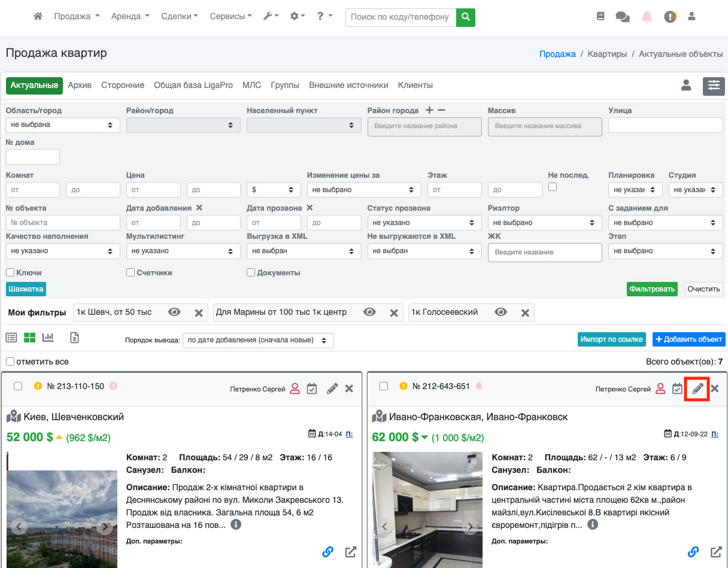Switch to the Архив tab
Image resolution: width=728 pixels, height=568 pixels.
(x=80, y=86)
